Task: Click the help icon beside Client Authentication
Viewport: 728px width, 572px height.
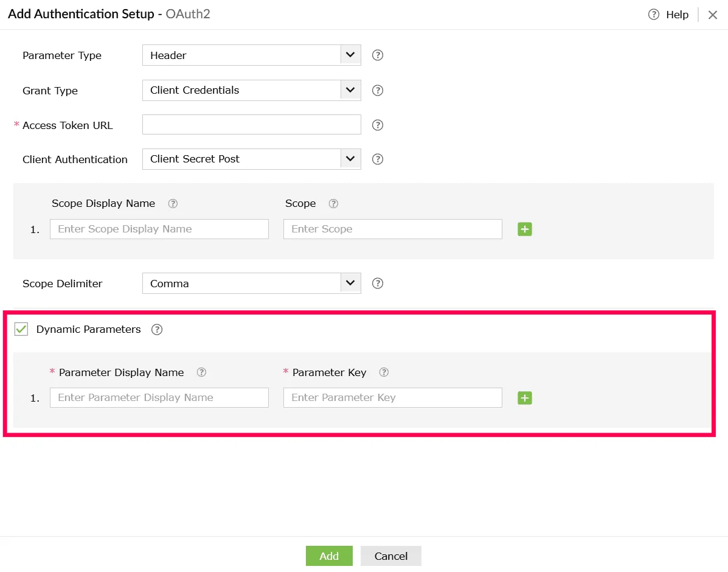Action: [378, 159]
